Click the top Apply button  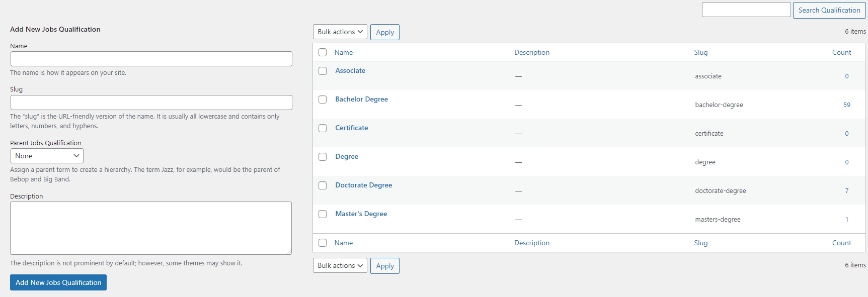tap(384, 32)
